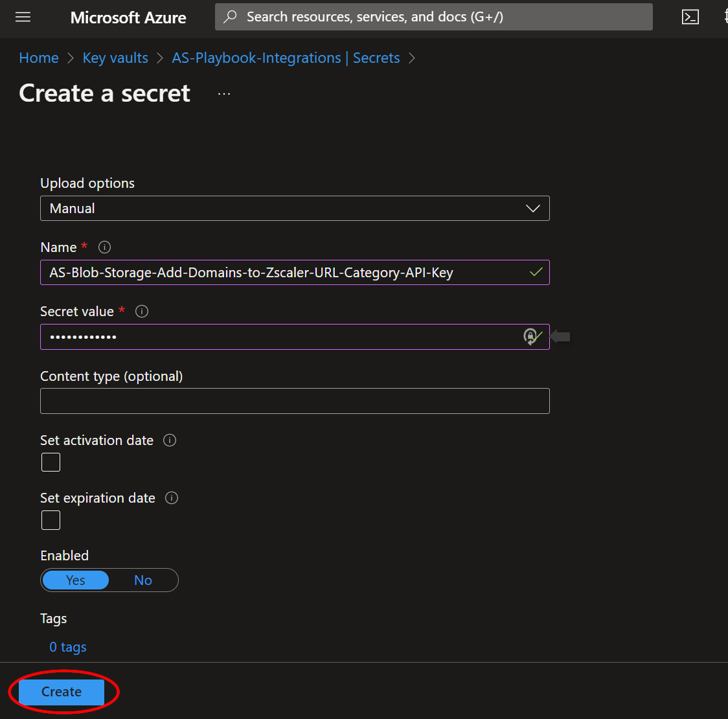
Task: Open the Upload options dropdown
Action: coord(295,208)
